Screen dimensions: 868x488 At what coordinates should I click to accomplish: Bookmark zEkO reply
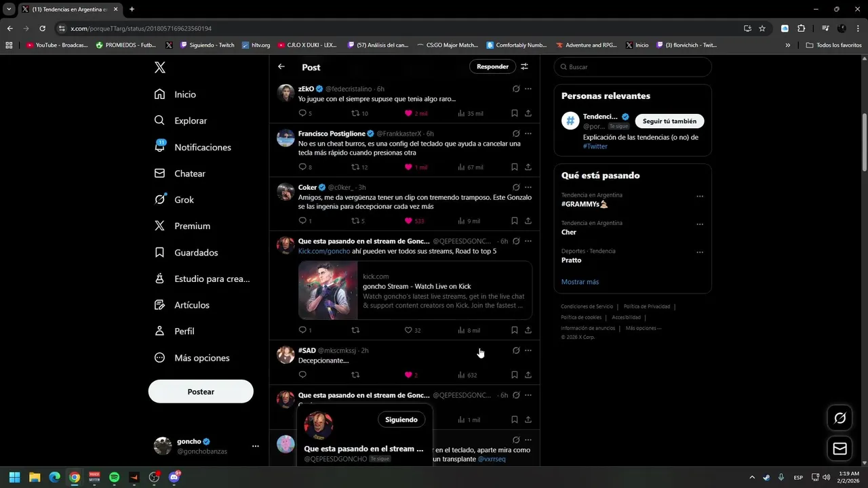point(514,113)
